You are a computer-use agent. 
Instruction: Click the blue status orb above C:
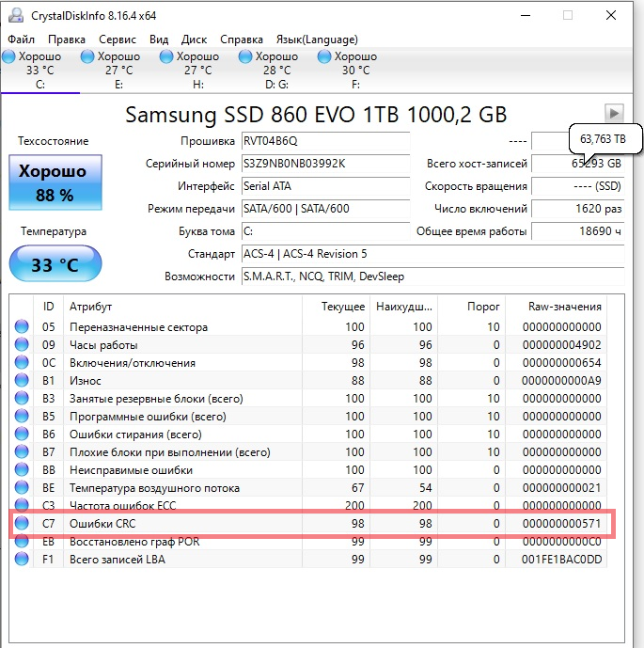[x=8, y=56]
